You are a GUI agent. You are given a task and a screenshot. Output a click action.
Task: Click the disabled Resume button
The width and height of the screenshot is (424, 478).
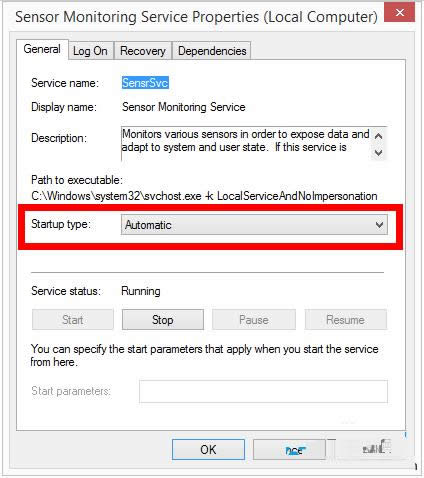tap(346, 320)
